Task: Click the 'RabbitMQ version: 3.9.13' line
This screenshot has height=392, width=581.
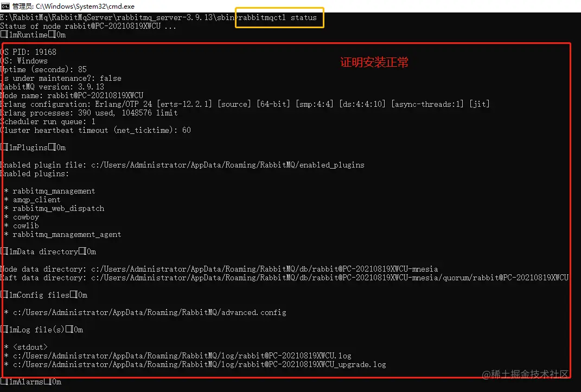Action: [x=52, y=87]
